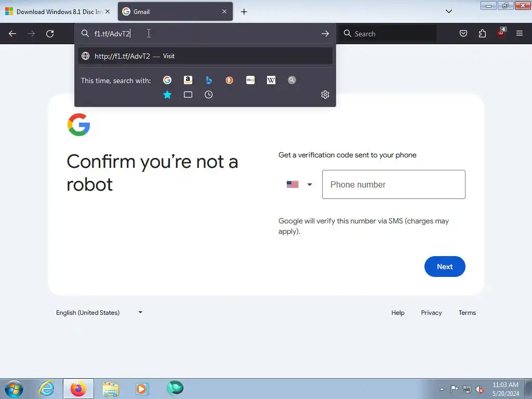This screenshot has width=532, height=399.
Task: Search this time with Amazon
Action: 188,80
